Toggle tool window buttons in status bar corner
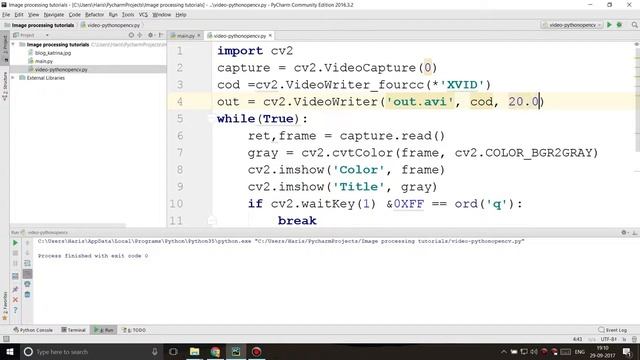640x360 pixels. (6, 339)
